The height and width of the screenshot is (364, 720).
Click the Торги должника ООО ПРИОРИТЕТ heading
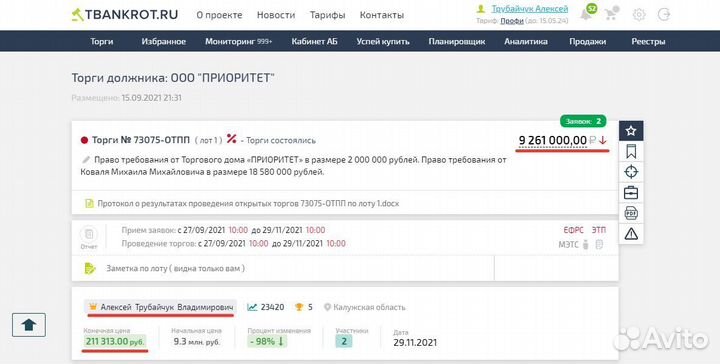click(x=173, y=78)
